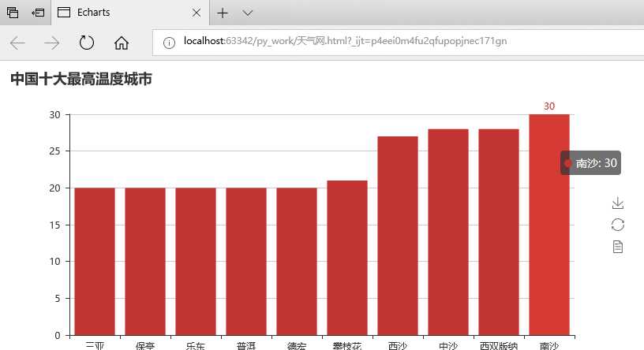
Task: Go to the home page icon
Action: tap(122, 43)
